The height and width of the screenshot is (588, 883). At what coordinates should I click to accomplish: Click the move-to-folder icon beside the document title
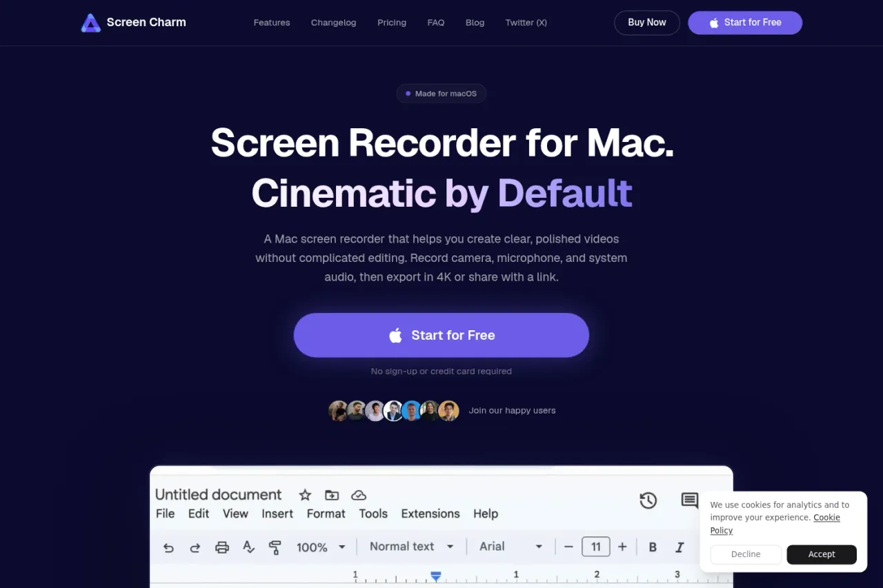click(x=332, y=495)
